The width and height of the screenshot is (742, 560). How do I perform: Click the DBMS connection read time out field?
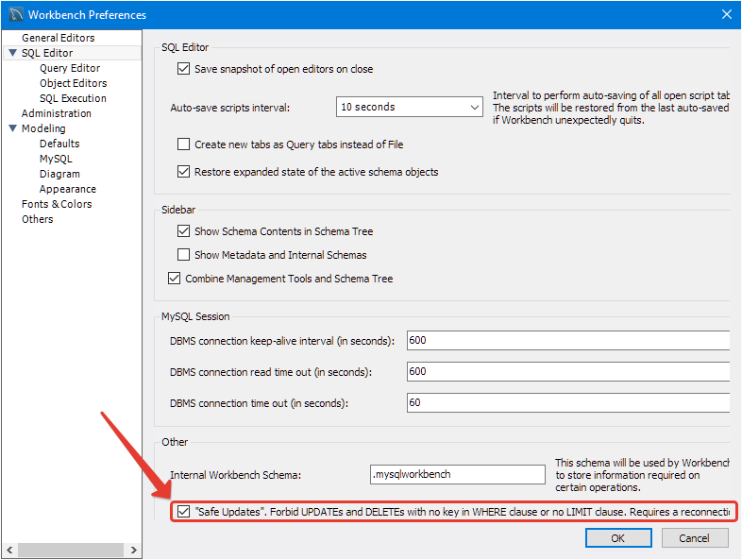coord(568,371)
